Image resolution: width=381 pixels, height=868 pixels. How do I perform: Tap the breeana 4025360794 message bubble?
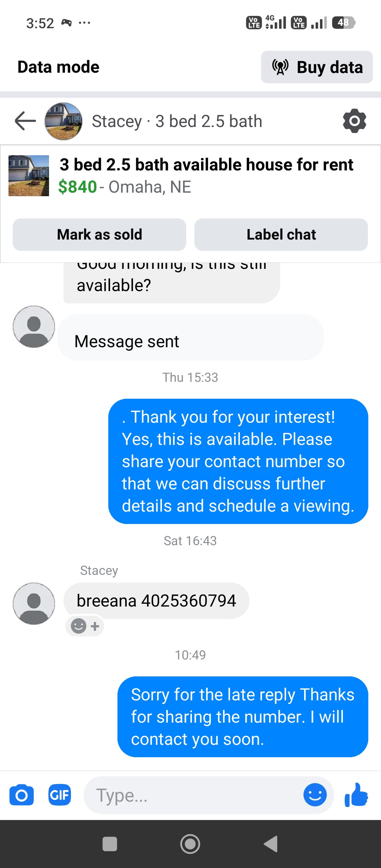pyautogui.click(x=156, y=601)
